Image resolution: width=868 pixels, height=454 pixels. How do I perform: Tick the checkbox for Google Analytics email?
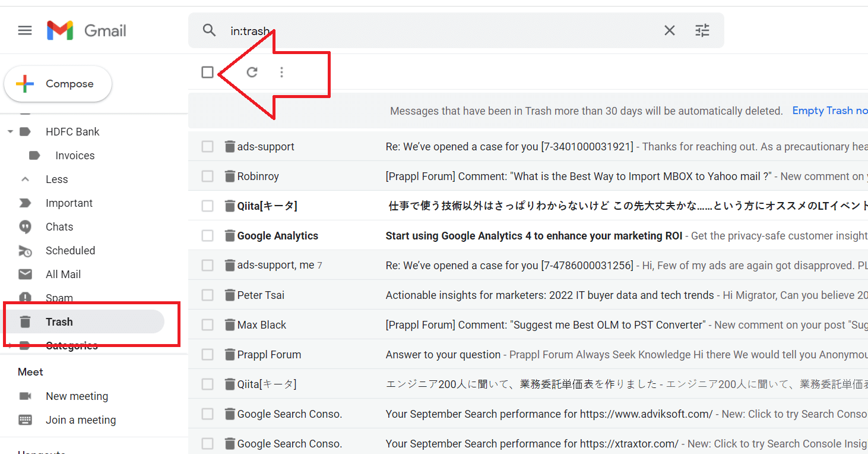click(x=207, y=235)
